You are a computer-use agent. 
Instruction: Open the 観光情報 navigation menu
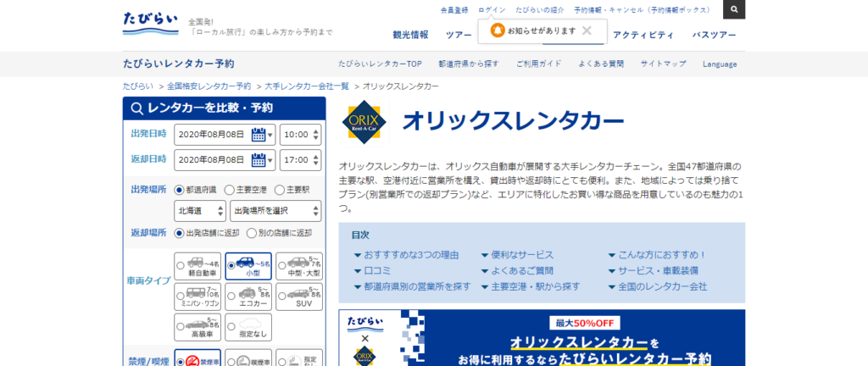tap(410, 36)
